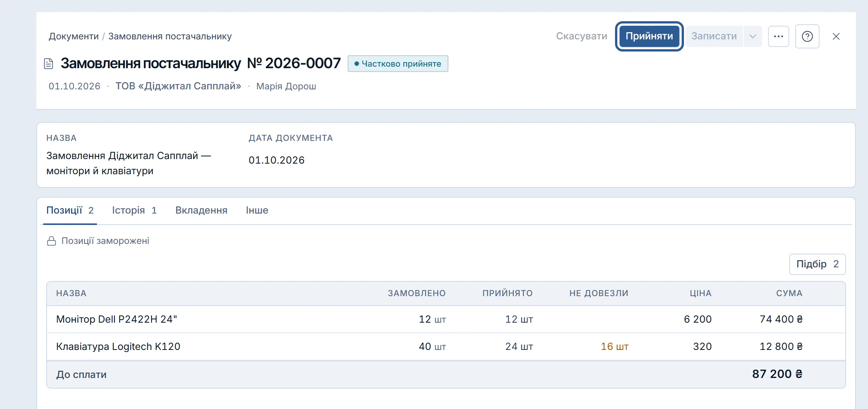Click the 24 шт accepted quantity
The image size is (868, 409).
point(519,347)
